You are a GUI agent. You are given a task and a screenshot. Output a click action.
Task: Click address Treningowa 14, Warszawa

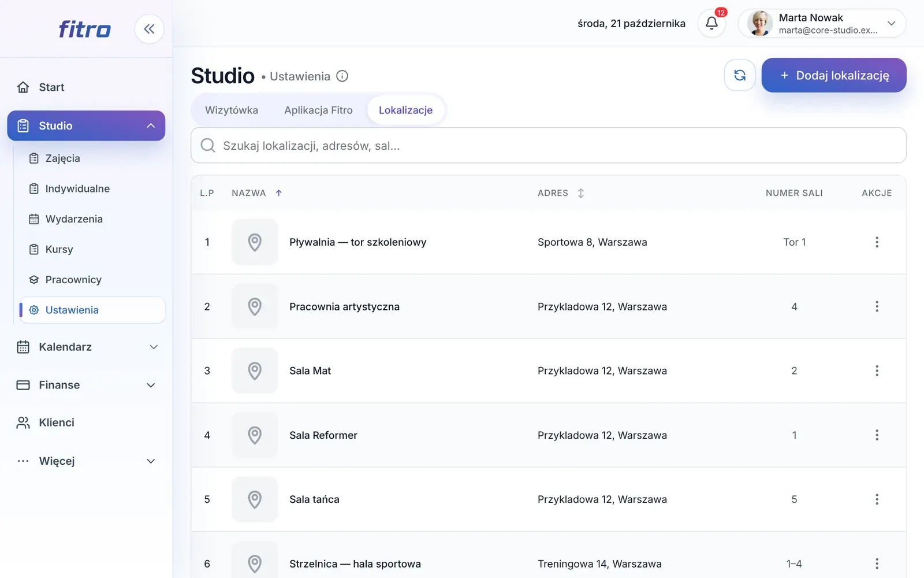pyautogui.click(x=599, y=564)
